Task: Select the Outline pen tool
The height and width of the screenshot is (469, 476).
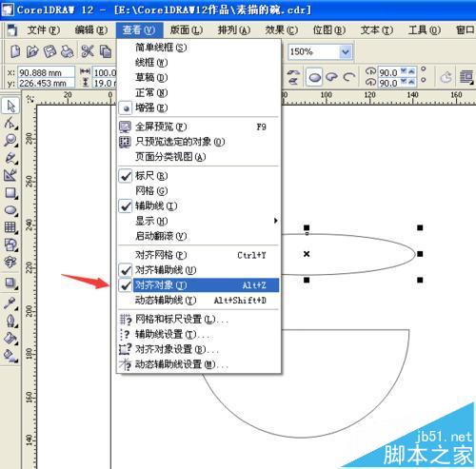Action: click(10, 321)
